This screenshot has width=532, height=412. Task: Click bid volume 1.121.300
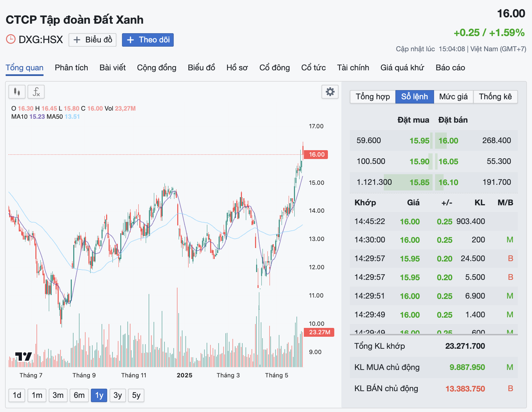tap(374, 182)
